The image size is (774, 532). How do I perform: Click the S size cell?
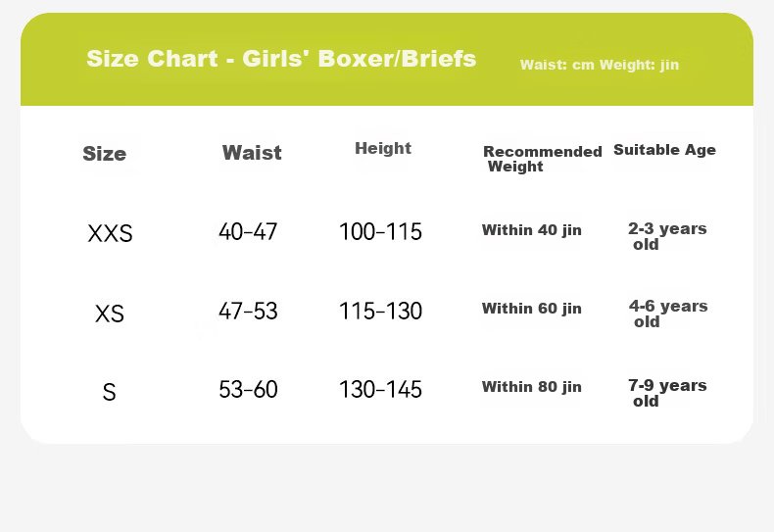[x=109, y=392]
